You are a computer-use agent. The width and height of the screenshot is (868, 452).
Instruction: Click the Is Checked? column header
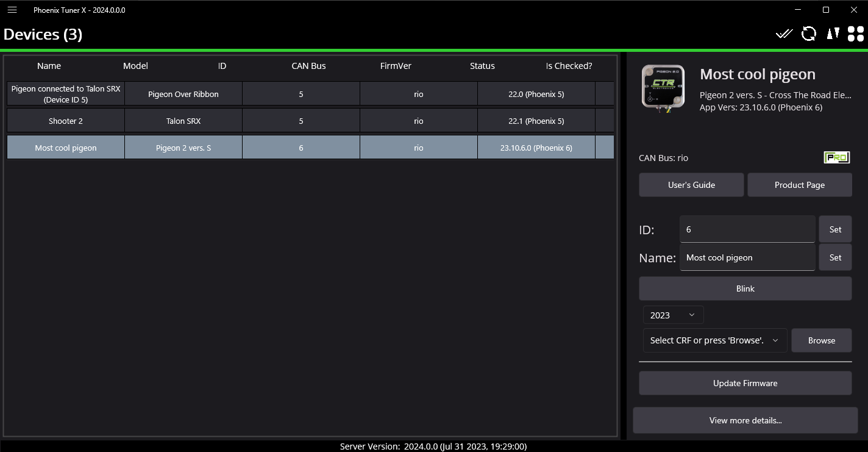(569, 66)
